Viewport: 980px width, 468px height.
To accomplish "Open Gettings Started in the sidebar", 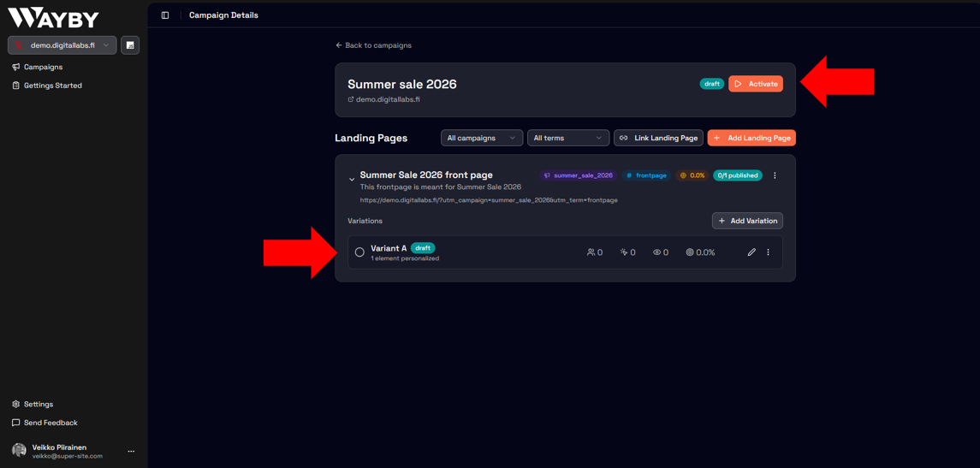I will coord(47,86).
